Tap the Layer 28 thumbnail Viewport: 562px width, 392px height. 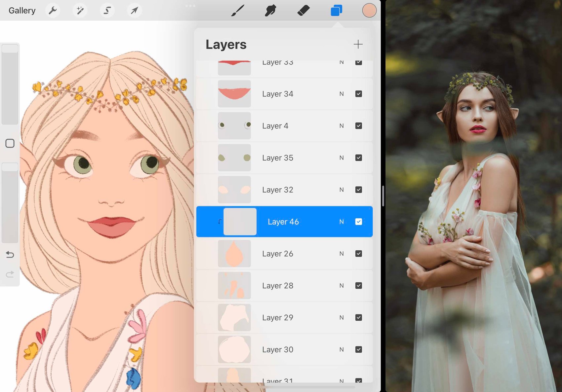234,286
